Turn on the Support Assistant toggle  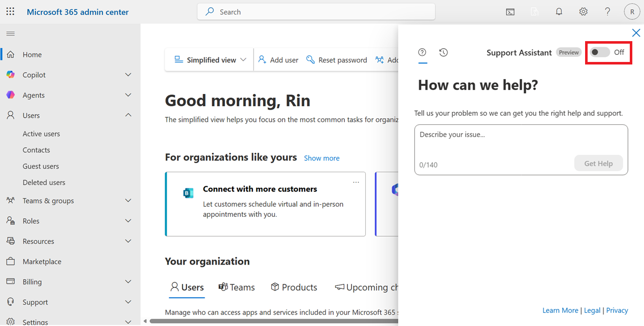click(x=599, y=52)
